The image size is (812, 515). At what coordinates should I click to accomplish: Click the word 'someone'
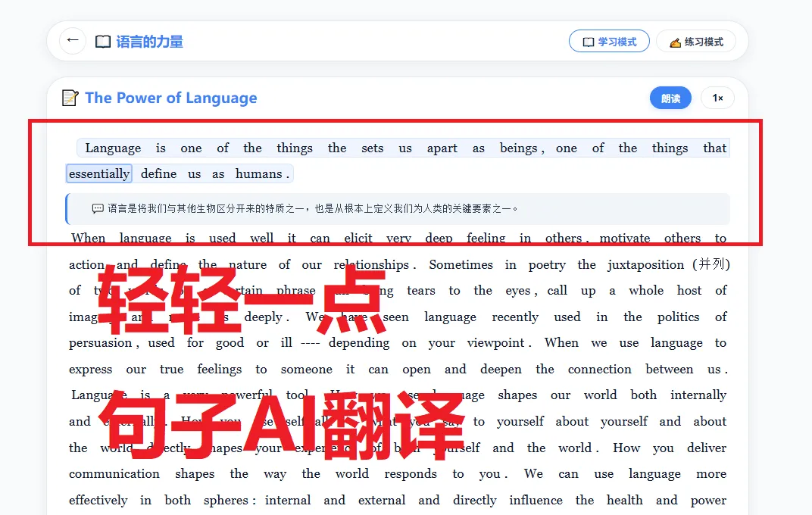tap(306, 370)
